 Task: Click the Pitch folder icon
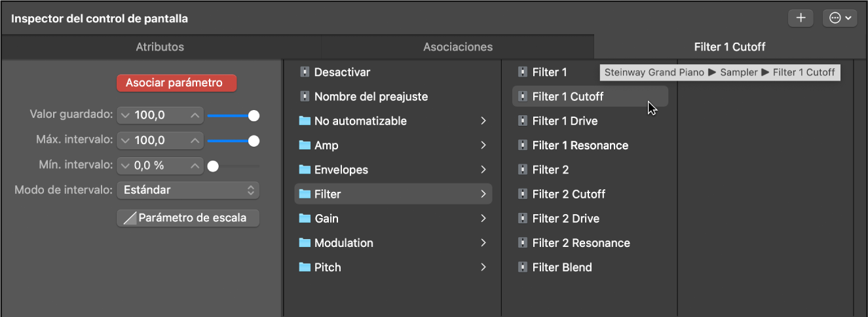pos(304,267)
